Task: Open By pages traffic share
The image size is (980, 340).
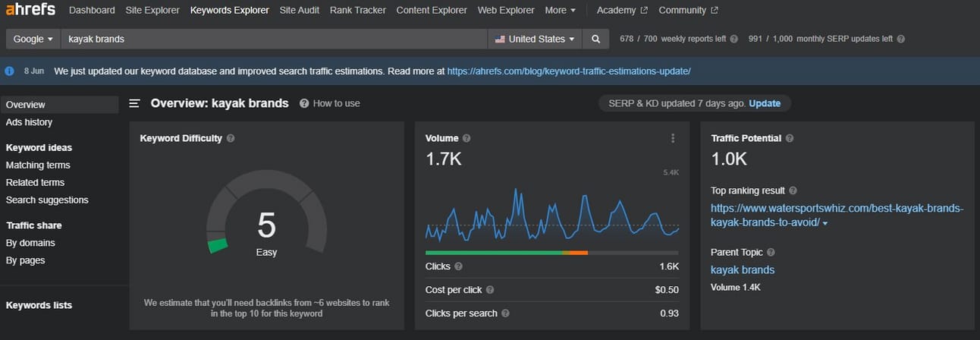Action: (x=25, y=260)
